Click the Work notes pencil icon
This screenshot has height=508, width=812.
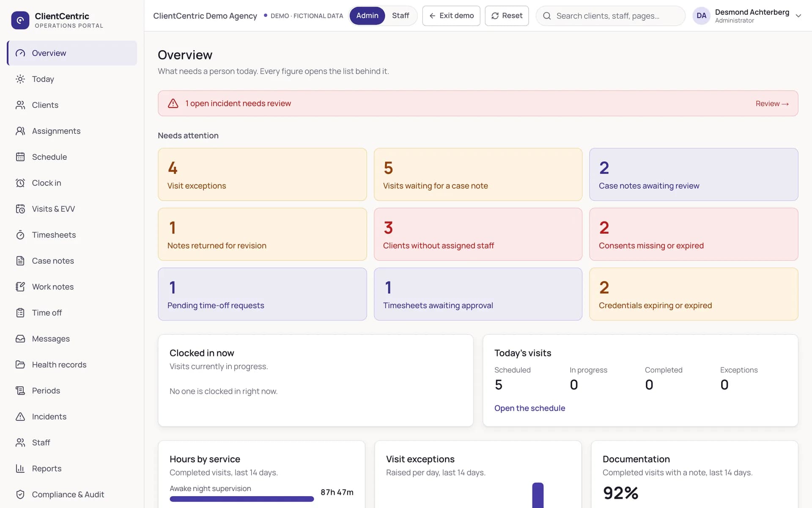[x=20, y=287]
